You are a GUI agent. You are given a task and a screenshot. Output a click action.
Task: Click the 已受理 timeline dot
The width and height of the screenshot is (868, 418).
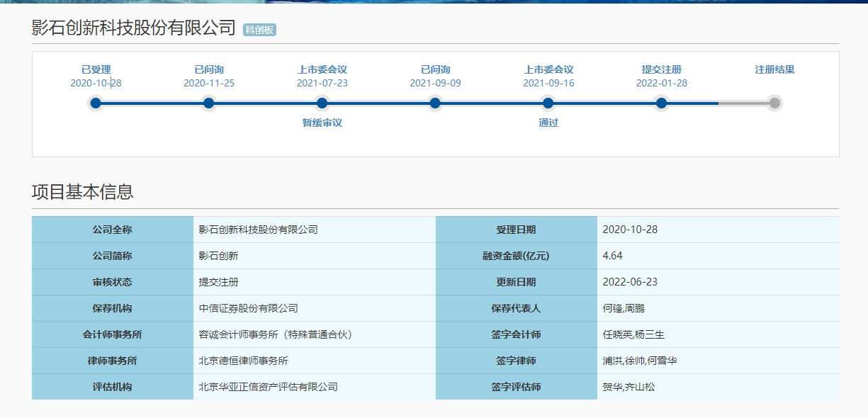pos(96,103)
